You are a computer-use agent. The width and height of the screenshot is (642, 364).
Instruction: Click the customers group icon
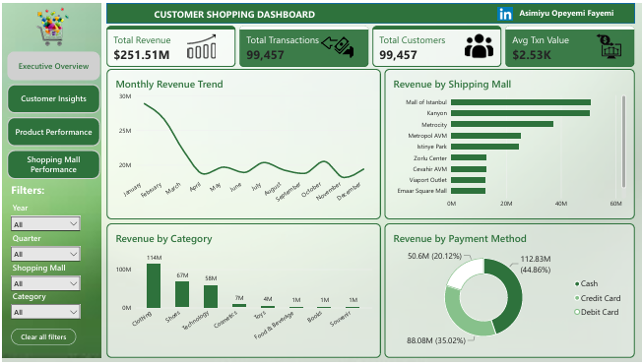click(x=479, y=46)
